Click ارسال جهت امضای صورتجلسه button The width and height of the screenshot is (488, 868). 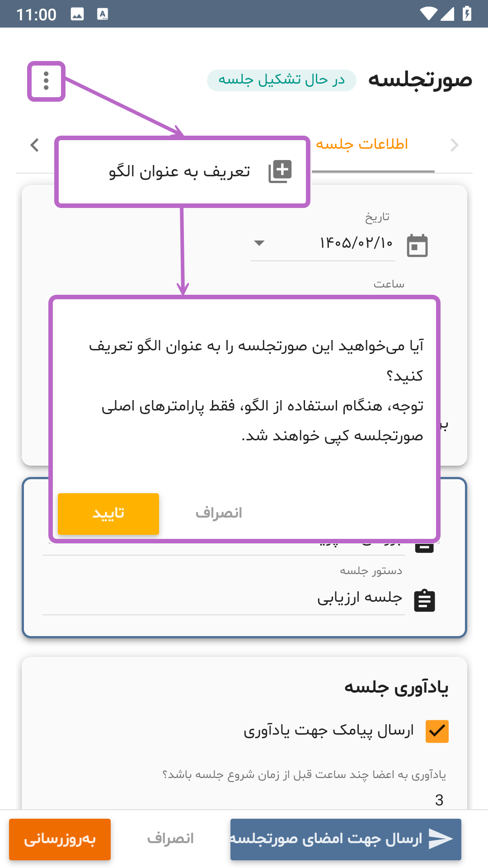[346, 840]
